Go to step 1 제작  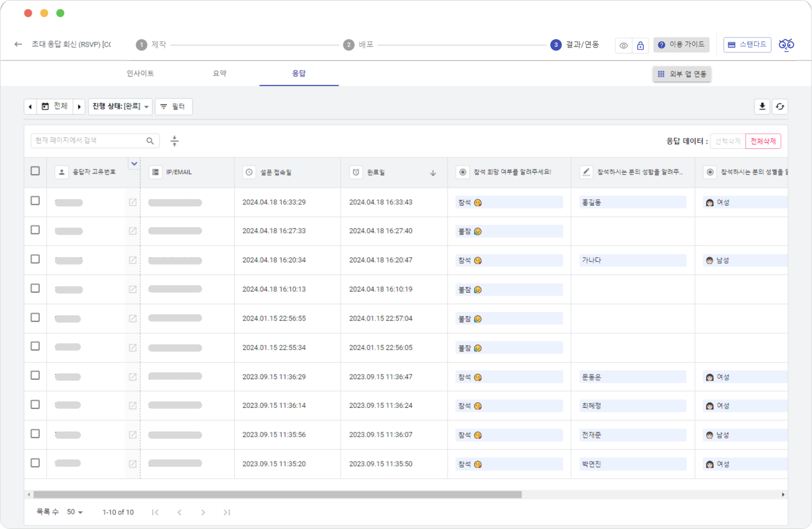click(x=151, y=45)
